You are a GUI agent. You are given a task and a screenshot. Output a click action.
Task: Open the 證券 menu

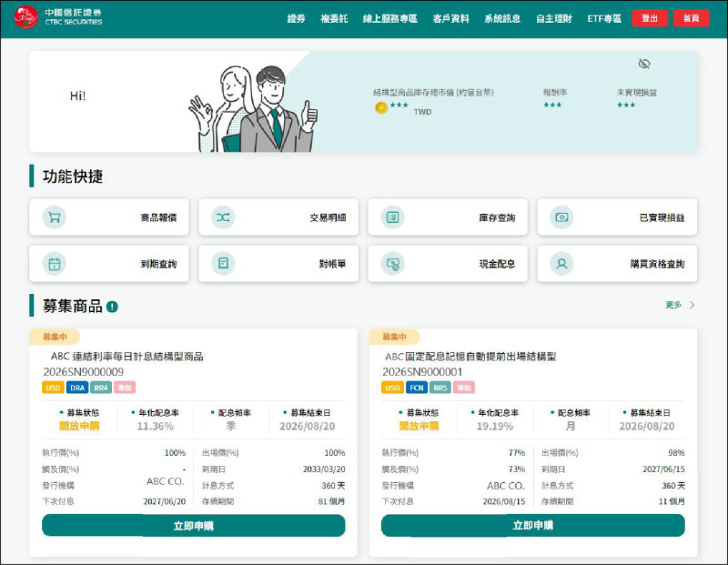297,18
